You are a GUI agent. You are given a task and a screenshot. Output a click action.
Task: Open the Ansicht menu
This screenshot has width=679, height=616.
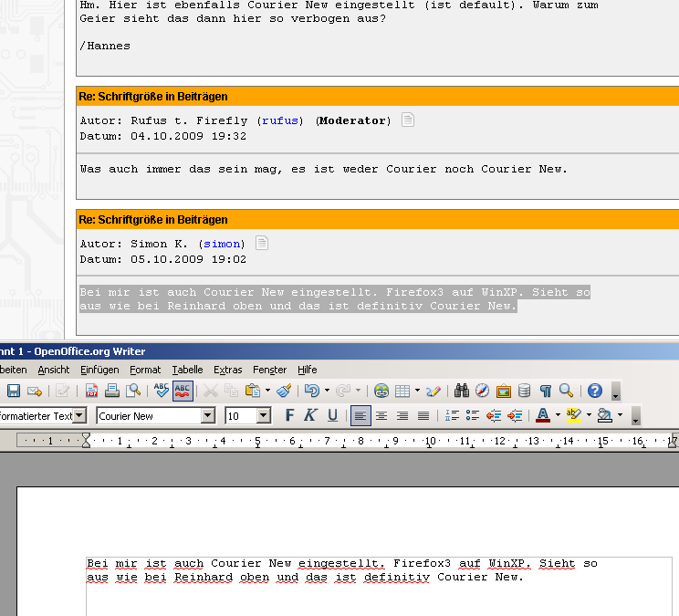point(54,370)
